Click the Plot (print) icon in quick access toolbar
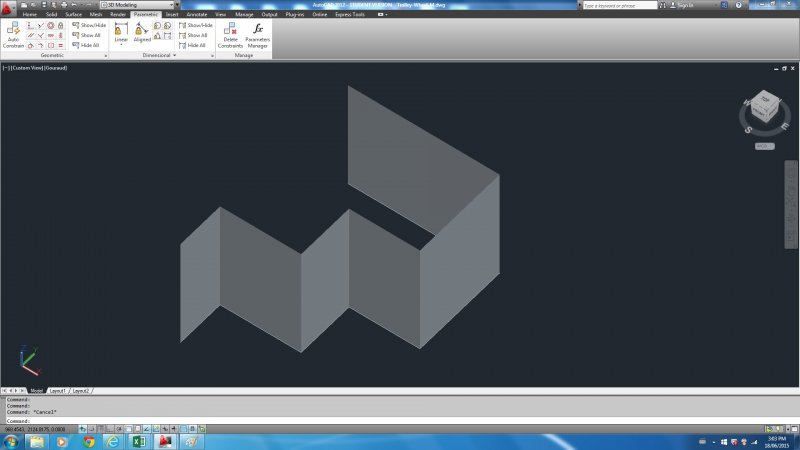 coord(64,5)
